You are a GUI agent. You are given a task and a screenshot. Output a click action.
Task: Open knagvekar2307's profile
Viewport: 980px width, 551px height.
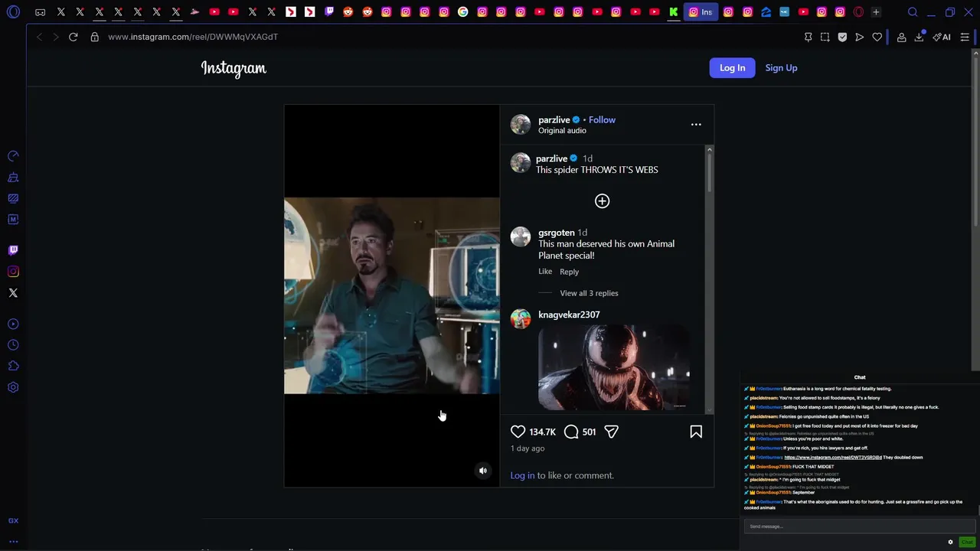[x=569, y=315]
